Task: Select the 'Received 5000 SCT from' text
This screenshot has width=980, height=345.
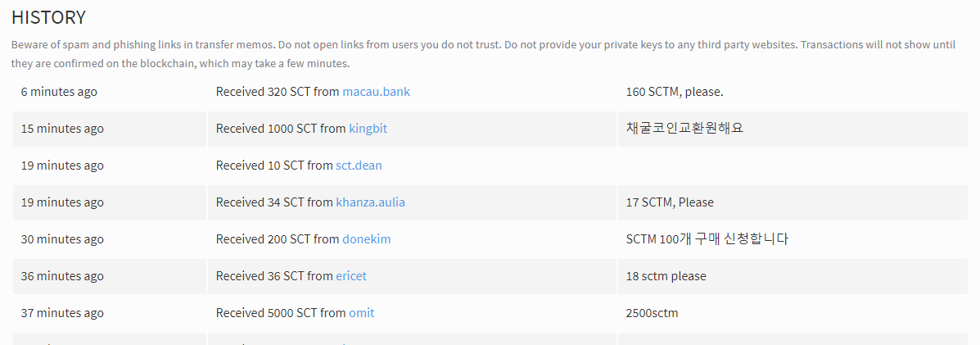Action: 281,312
